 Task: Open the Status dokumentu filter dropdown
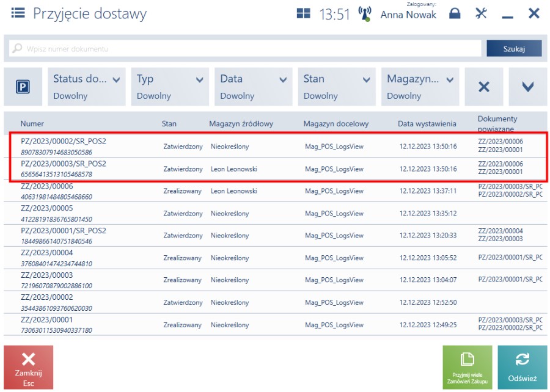tap(86, 87)
